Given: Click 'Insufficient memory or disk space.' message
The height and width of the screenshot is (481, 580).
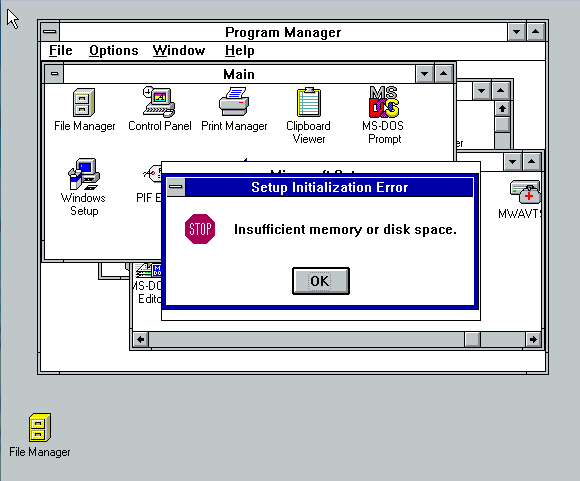Looking at the screenshot, I should (x=345, y=229).
